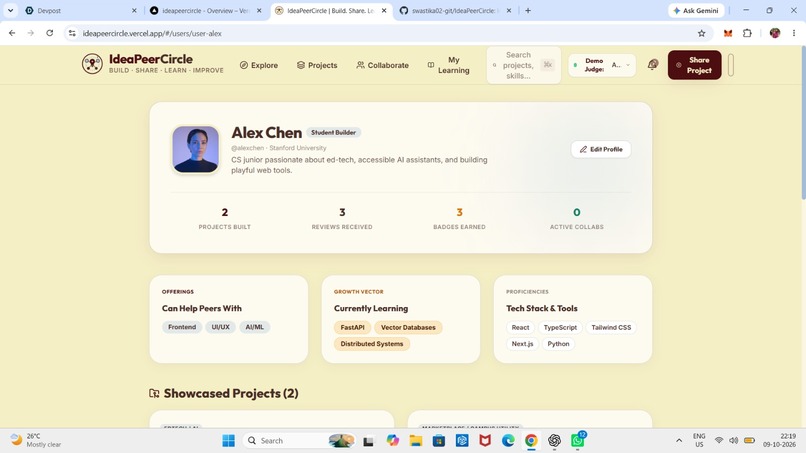Click the address bar URL
The width and height of the screenshot is (806, 453).
pyautogui.click(x=152, y=33)
